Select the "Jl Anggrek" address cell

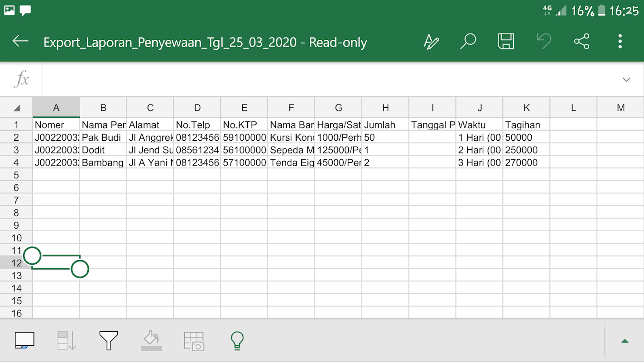150,138
